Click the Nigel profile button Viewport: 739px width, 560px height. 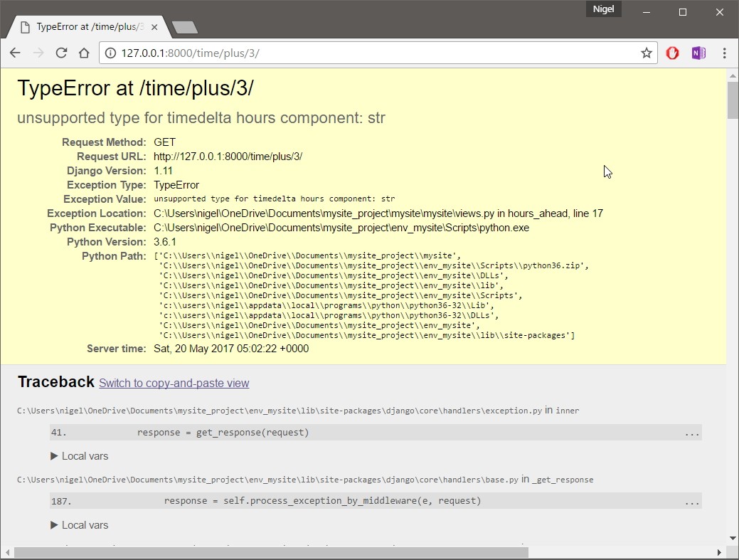(x=603, y=10)
